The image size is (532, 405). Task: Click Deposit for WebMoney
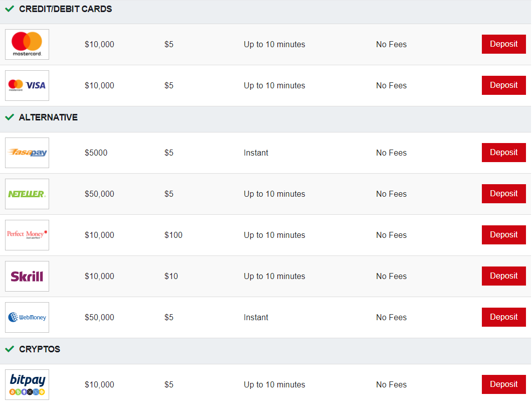coord(504,317)
